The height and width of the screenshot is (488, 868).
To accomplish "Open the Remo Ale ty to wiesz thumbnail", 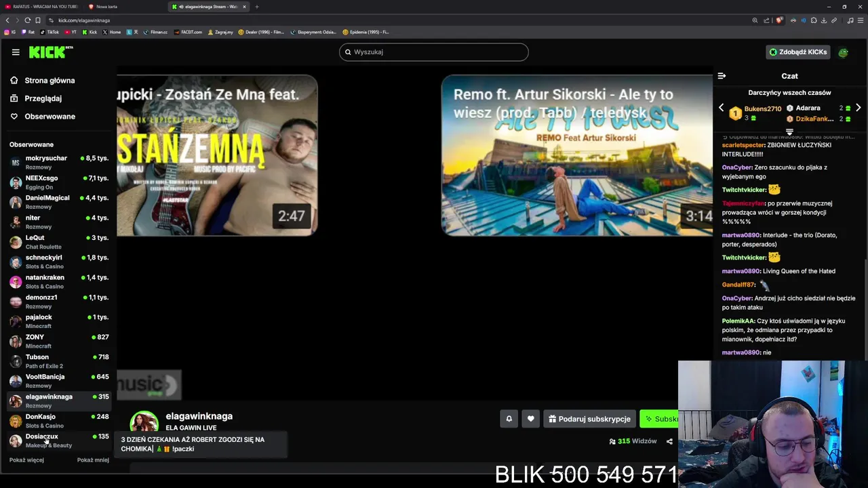I will 577,155.
